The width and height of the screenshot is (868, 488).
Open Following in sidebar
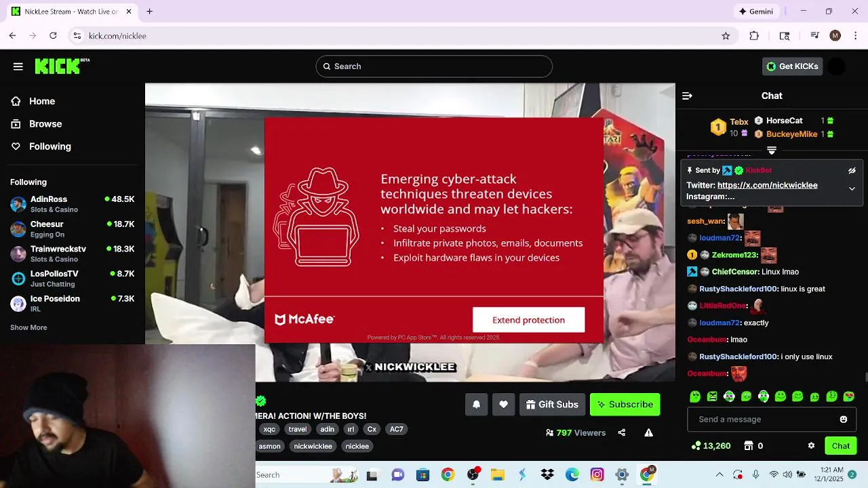click(x=50, y=146)
